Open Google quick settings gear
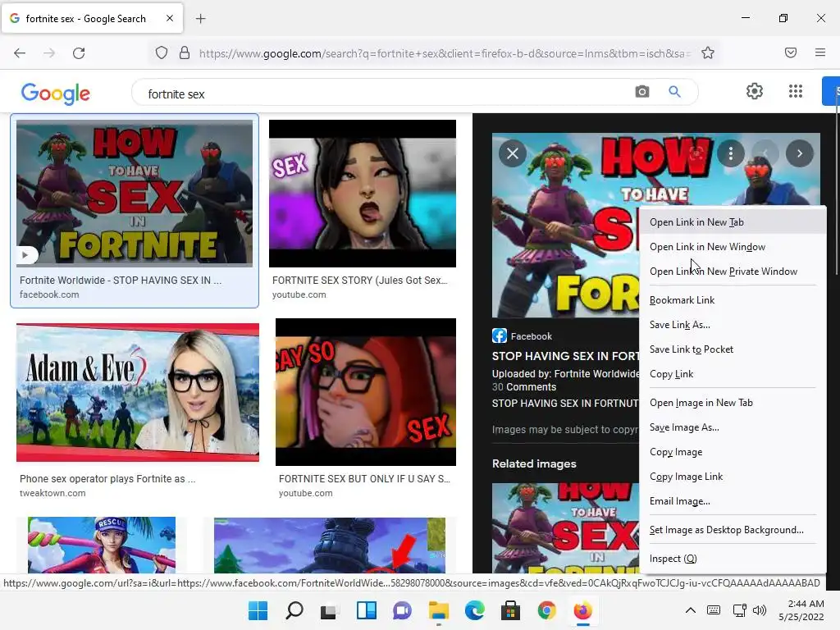Viewport: 840px width, 630px height. pos(755,91)
